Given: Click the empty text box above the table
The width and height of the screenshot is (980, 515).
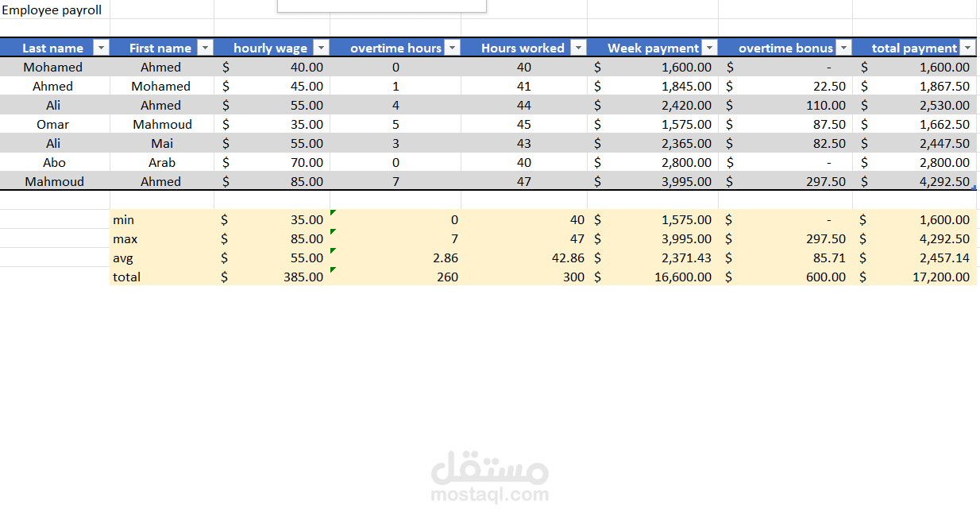Looking at the screenshot, I should tap(381, 6).
